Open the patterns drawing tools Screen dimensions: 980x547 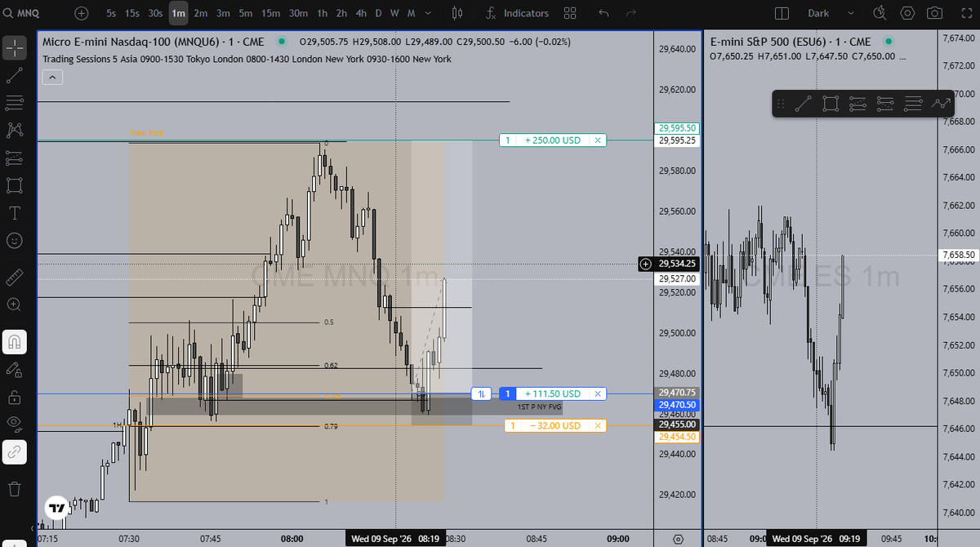[14, 130]
